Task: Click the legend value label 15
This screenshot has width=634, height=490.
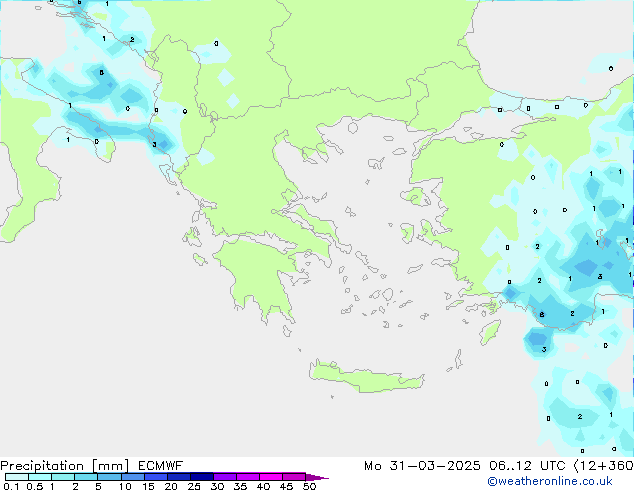Action: tap(148, 486)
